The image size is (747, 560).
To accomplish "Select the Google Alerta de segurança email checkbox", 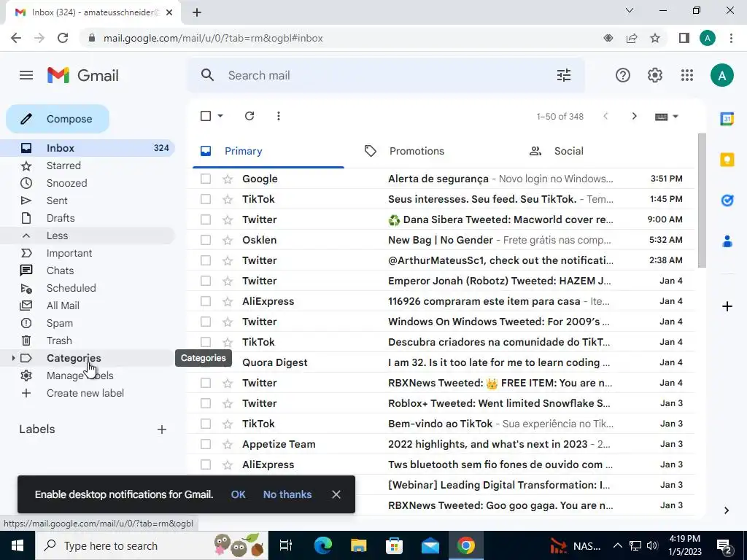I will click(x=206, y=179).
